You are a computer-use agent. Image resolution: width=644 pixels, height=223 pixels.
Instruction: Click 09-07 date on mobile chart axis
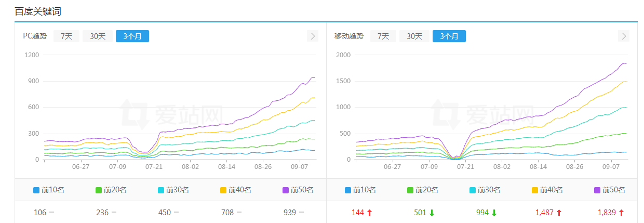[x=611, y=167]
